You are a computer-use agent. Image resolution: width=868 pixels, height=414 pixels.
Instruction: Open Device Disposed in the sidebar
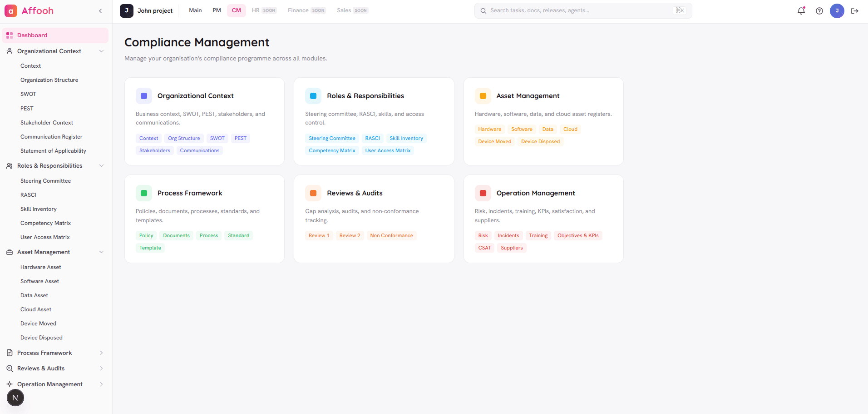41,338
